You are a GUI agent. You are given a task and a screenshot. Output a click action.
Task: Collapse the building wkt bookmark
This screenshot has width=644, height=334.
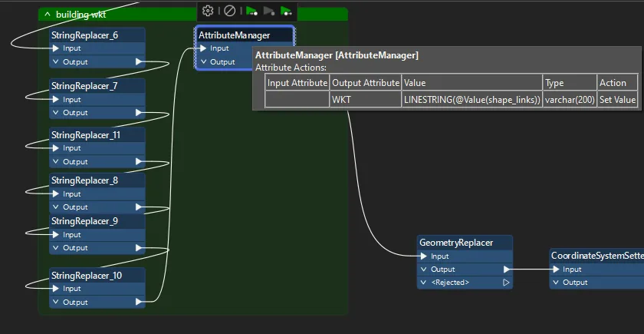pos(48,15)
